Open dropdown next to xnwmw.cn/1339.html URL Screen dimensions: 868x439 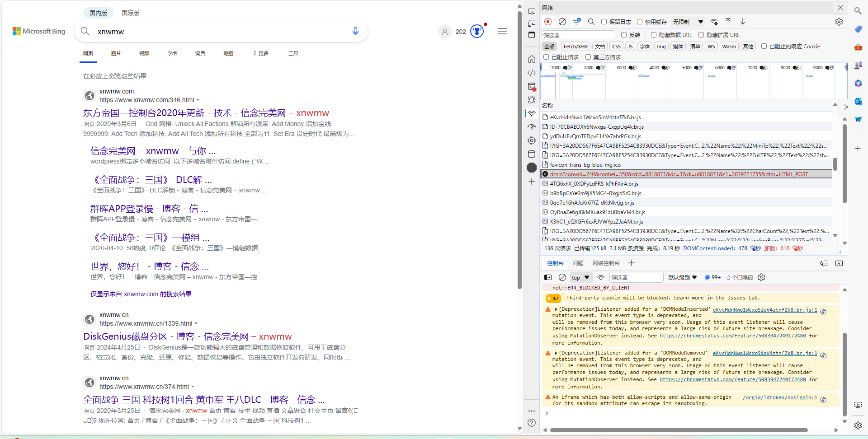(196, 323)
